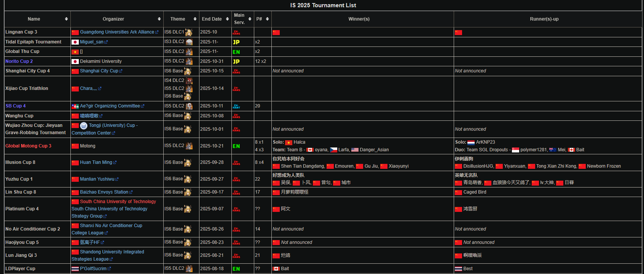This screenshot has height=274, width=644.
Task: Click IS6 DLC1 theme icon in Lingnan row
Action: pyautogui.click(x=189, y=32)
